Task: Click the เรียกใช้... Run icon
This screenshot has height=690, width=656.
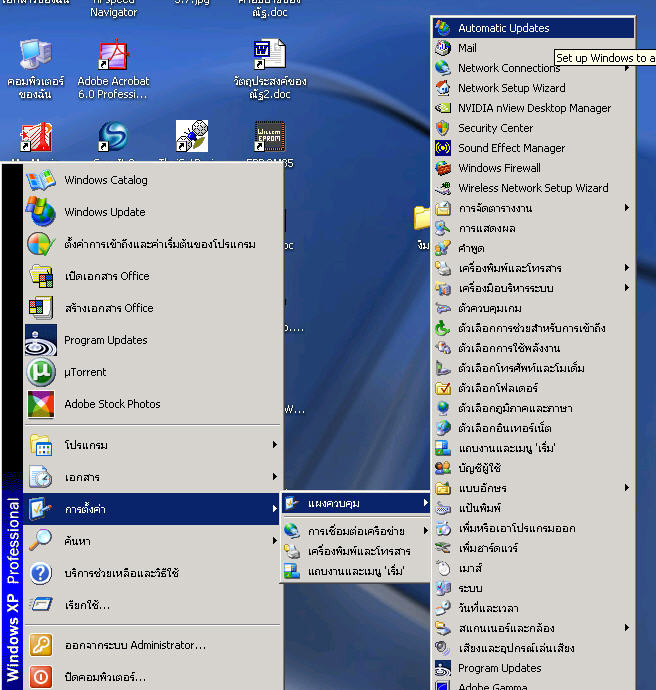Action: [x=40, y=604]
